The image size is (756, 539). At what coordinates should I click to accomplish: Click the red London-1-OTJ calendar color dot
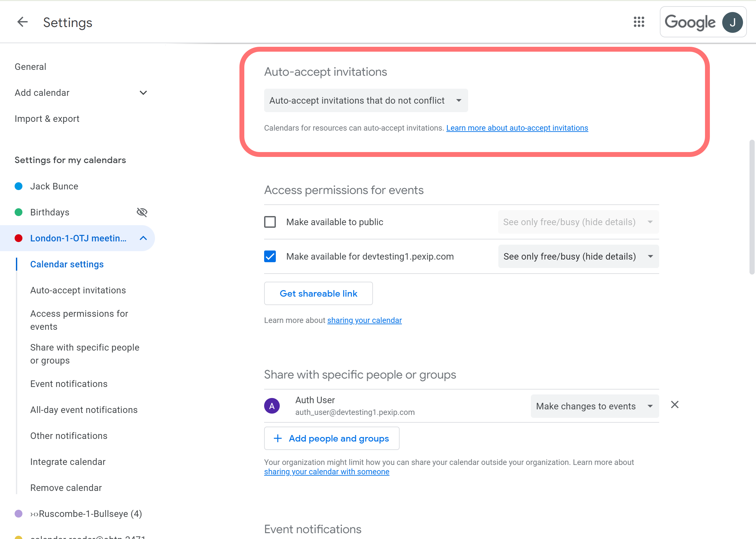tap(19, 238)
